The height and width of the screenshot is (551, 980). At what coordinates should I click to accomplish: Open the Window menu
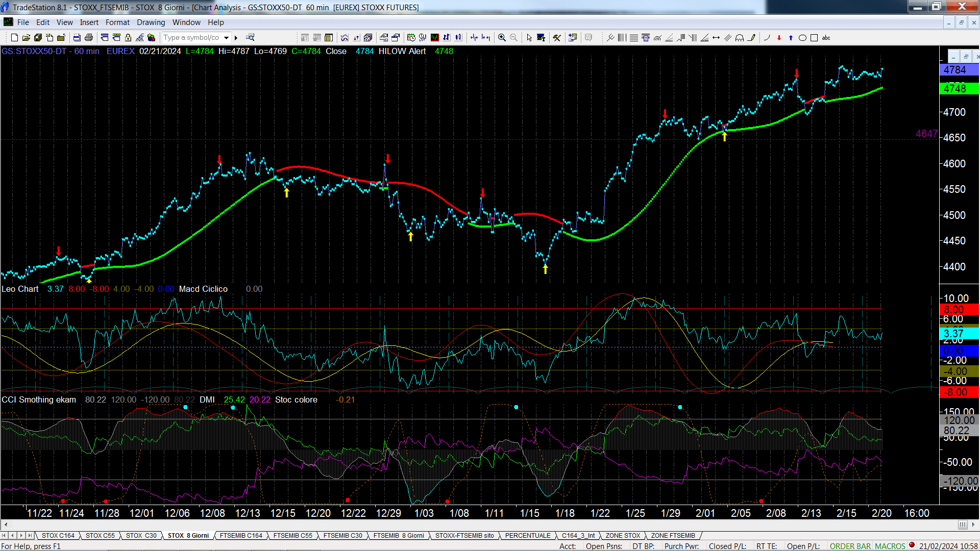(186, 22)
